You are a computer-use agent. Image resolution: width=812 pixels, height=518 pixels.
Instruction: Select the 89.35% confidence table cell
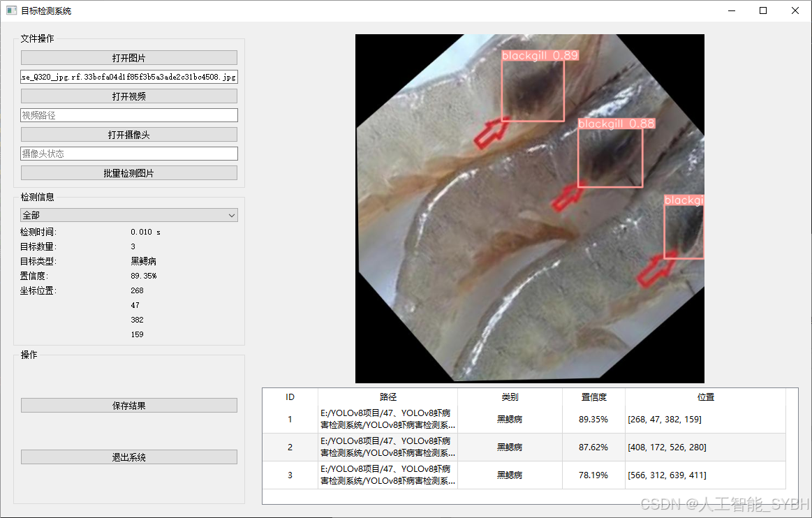click(x=593, y=419)
